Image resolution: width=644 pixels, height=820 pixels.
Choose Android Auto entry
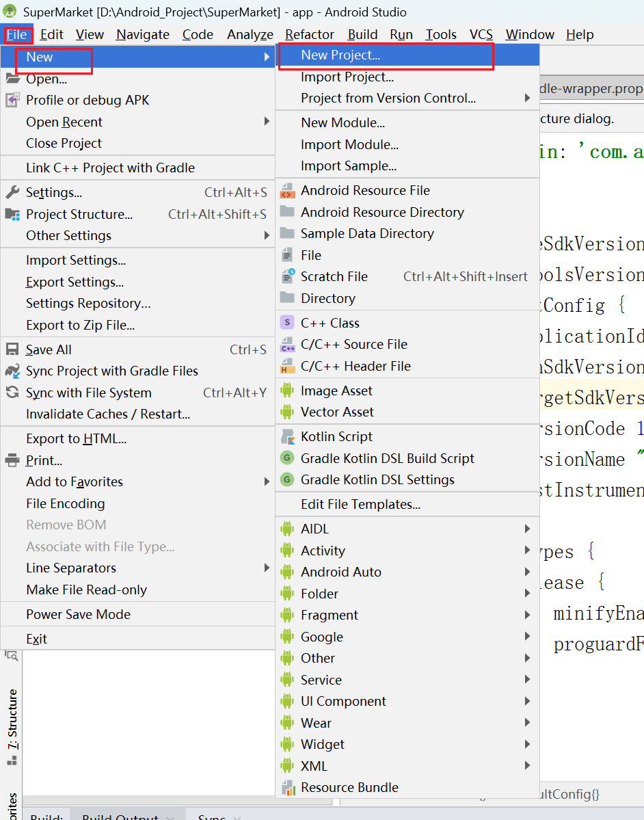[407, 572]
